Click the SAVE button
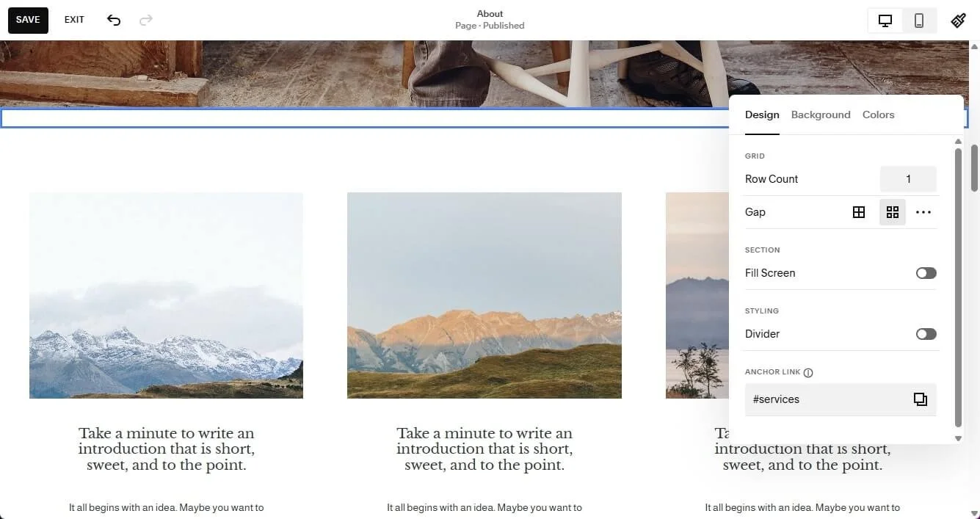The height and width of the screenshot is (519, 980). point(28,20)
